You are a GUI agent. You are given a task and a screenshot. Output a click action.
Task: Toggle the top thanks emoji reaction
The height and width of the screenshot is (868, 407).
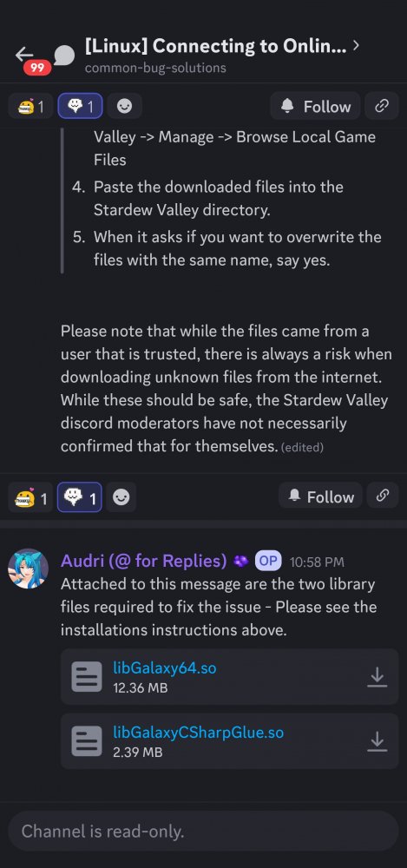pyautogui.click(x=31, y=106)
